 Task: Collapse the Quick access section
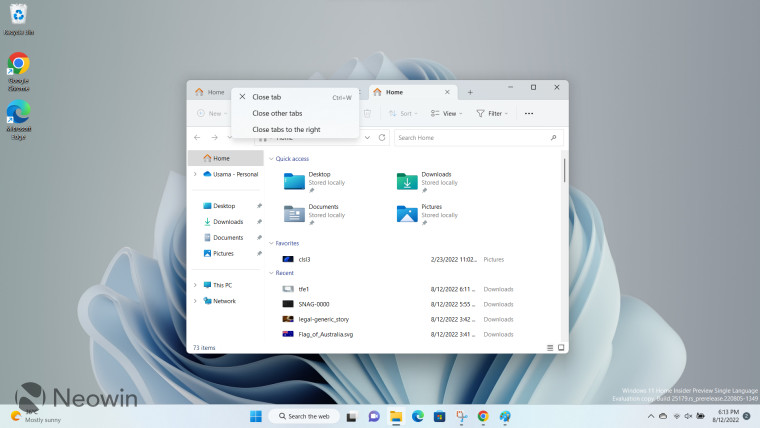(271, 159)
